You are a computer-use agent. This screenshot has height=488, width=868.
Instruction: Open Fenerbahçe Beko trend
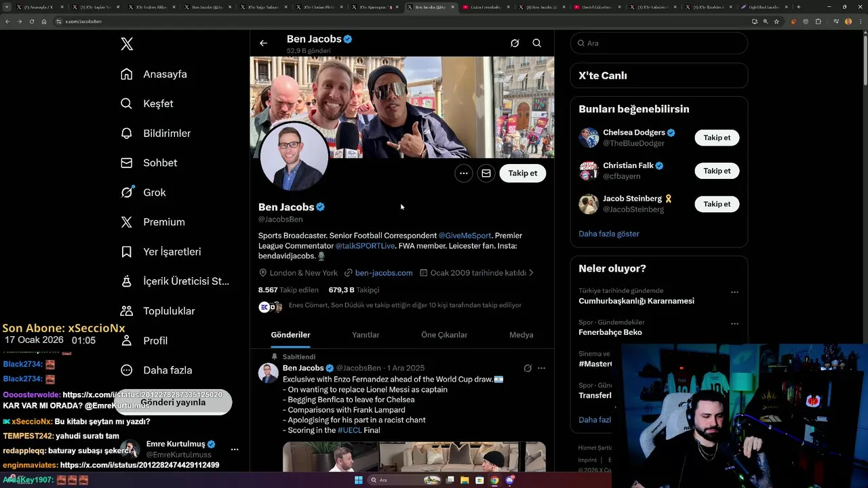coord(610,332)
